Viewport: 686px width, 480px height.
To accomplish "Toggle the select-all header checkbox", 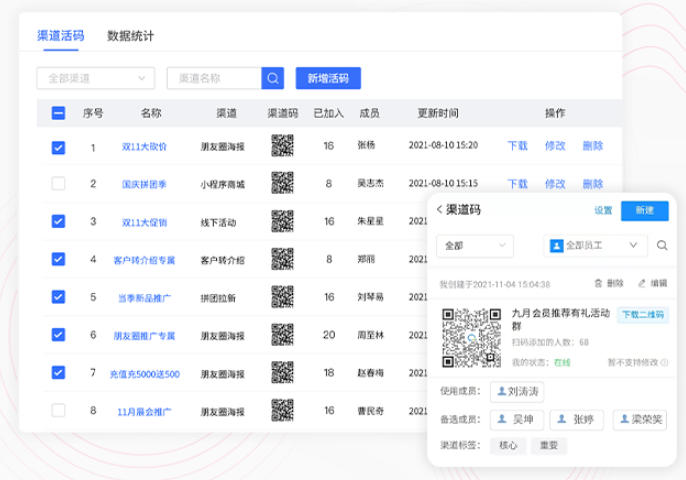I will point(58,113).
